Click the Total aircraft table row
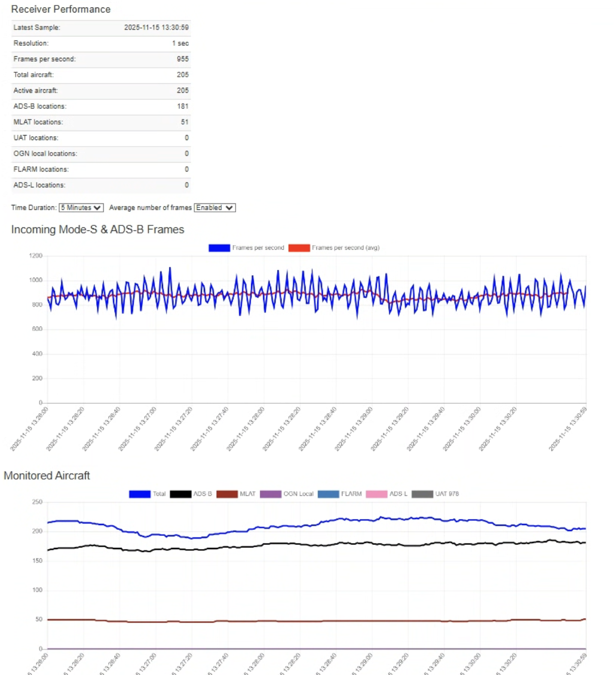616x675 pixels. (101, 75)
